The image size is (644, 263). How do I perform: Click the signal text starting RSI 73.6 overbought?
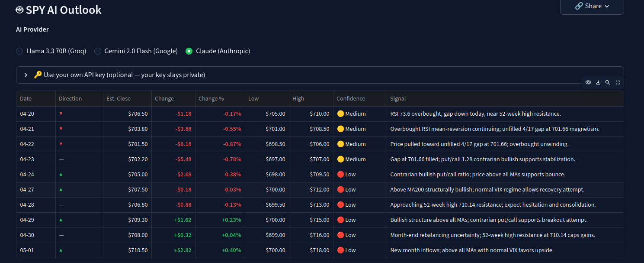click(475, 114)
